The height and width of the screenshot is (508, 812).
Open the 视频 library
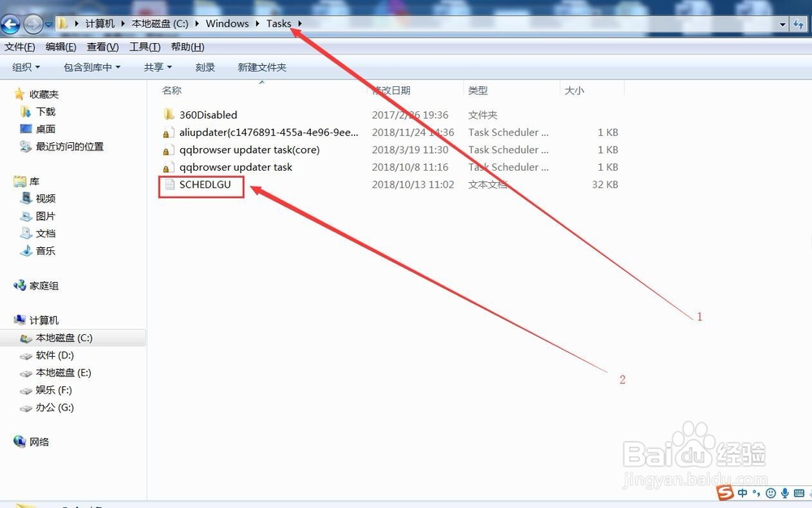pyautogui.click(x=45, y=198)
